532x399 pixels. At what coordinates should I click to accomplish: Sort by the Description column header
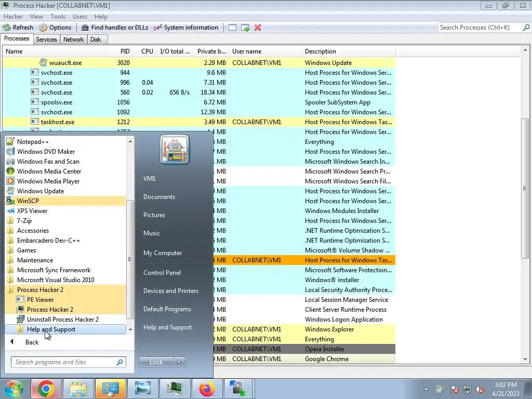[348, 51]
